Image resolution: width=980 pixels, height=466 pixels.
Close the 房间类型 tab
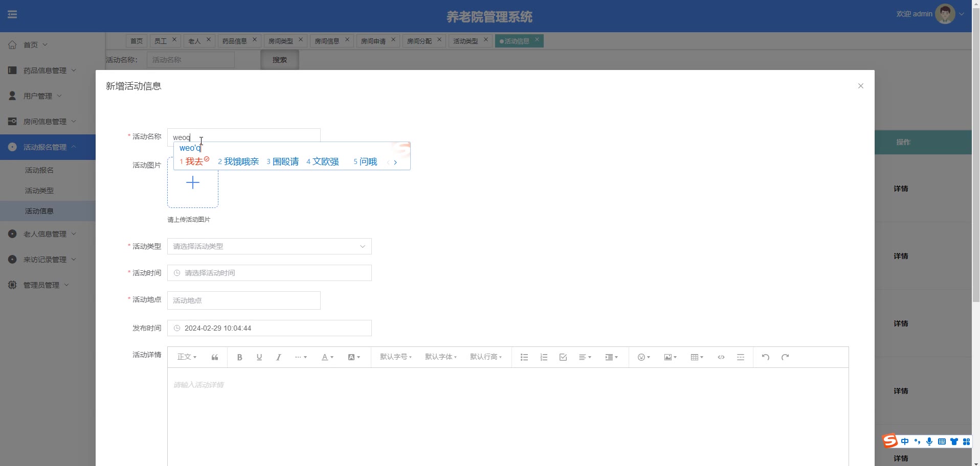301,39
